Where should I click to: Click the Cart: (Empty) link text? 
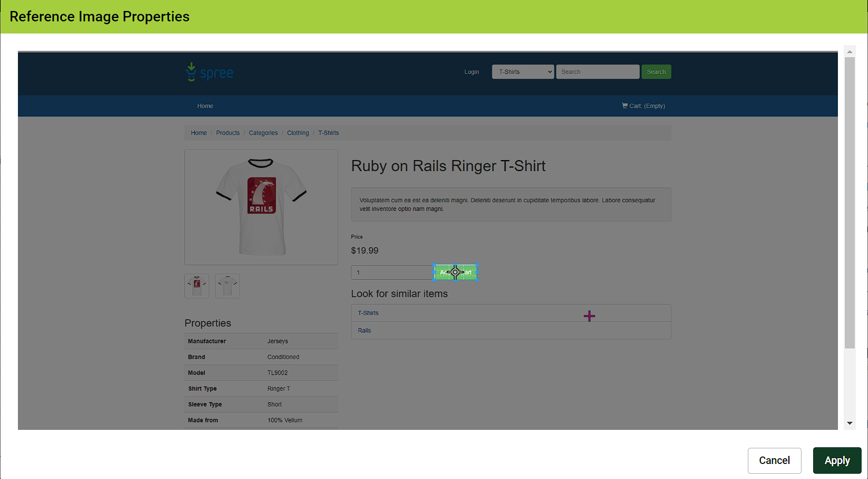pos(647,106)
